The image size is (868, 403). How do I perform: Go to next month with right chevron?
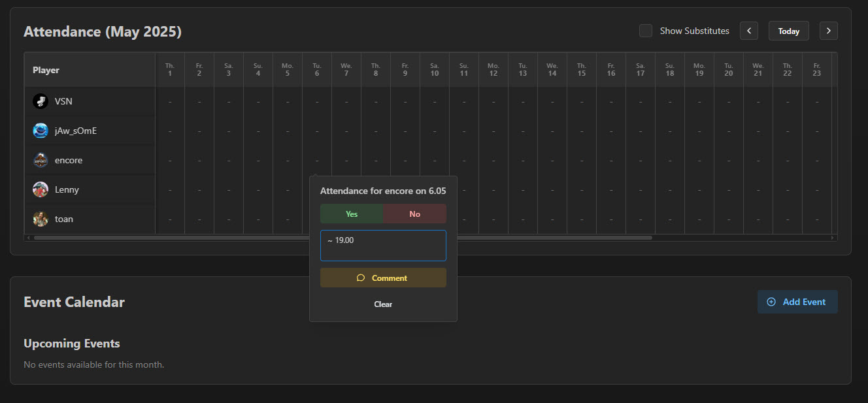pyautogui.click(x=829, y=31)
